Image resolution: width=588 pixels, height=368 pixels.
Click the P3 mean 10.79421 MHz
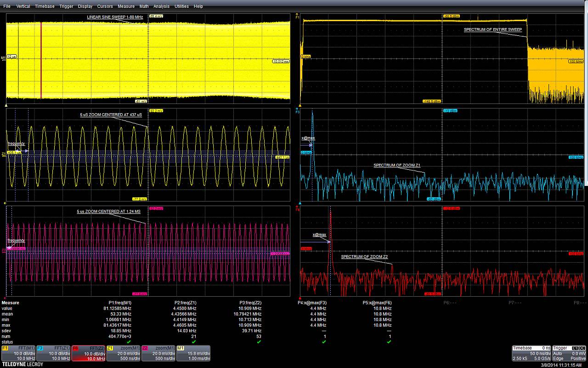(x=248, y=314)
